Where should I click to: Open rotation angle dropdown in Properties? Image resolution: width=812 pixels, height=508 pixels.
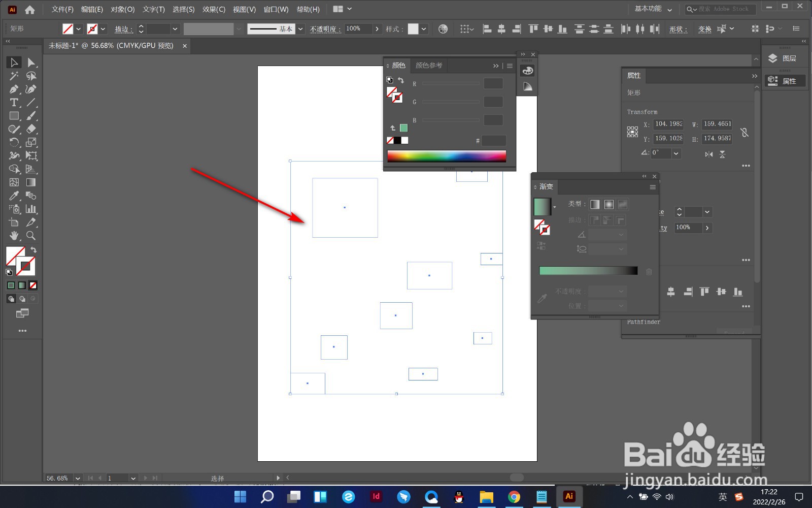pos(676,153)
